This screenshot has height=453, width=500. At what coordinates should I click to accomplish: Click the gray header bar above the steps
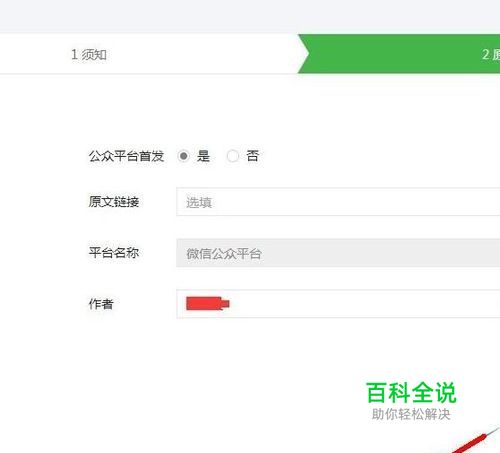click(x=250, y=16)
